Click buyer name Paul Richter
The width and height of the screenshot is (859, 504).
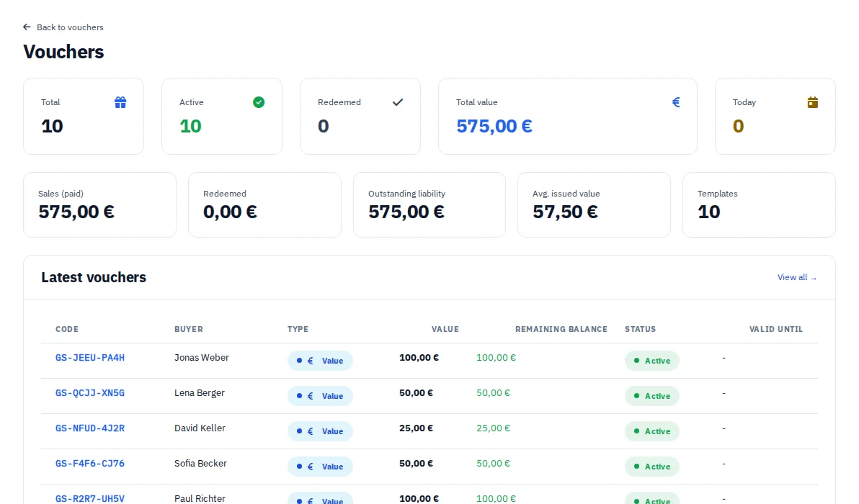pyautogui.click(x=200, y=498)
